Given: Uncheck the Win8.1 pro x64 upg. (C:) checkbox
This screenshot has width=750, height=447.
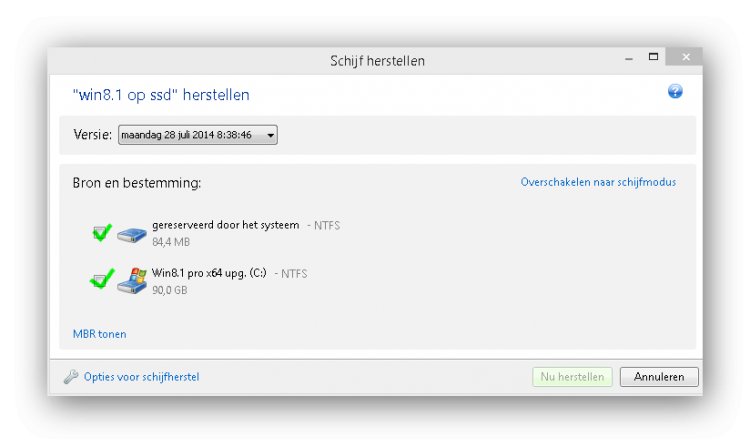Looking at the screenshot, I should [x=101, y=279].
